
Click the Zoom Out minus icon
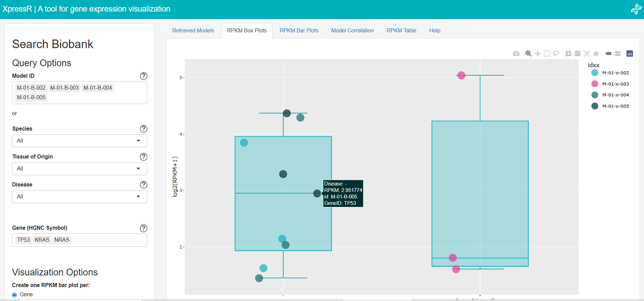(x=577, y=54)
